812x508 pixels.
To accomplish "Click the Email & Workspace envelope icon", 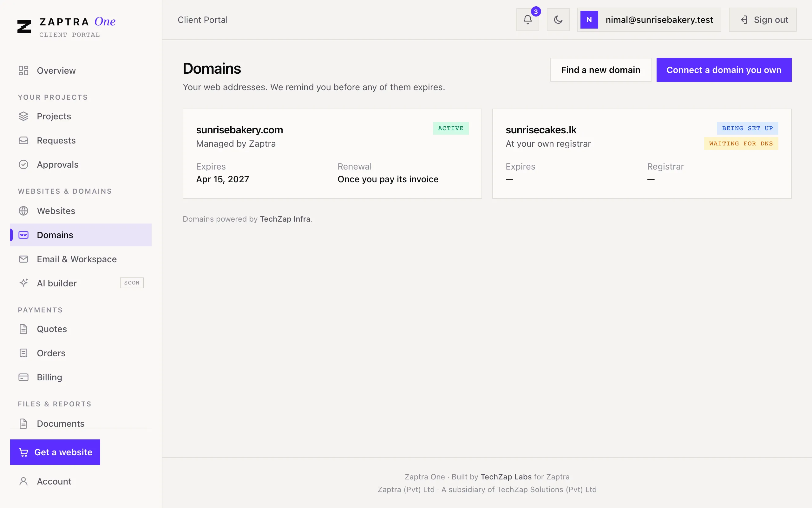I will click(x=23, y=259).
